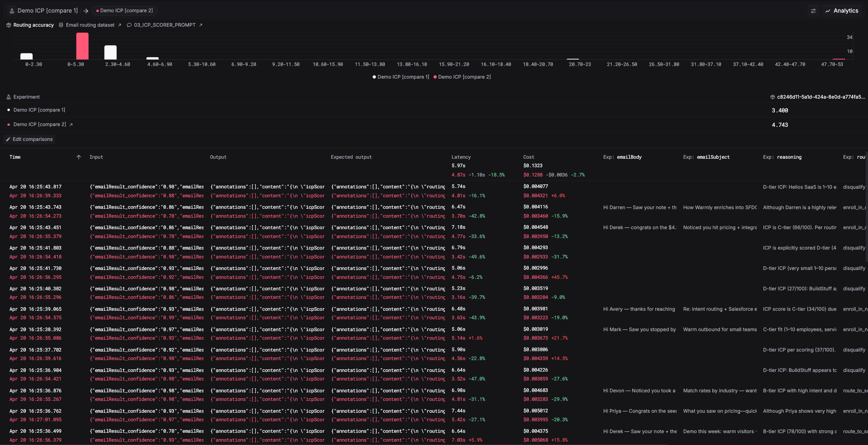The image size is (868, 445).
Task: Click the Latency column header
Action: [x=461, y=157]
